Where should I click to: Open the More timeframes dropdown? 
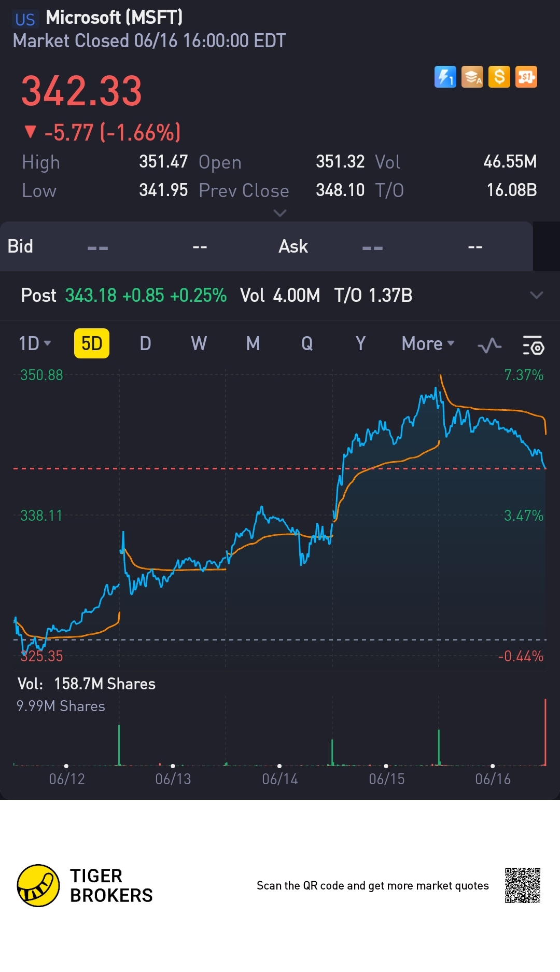click(428, 343)
